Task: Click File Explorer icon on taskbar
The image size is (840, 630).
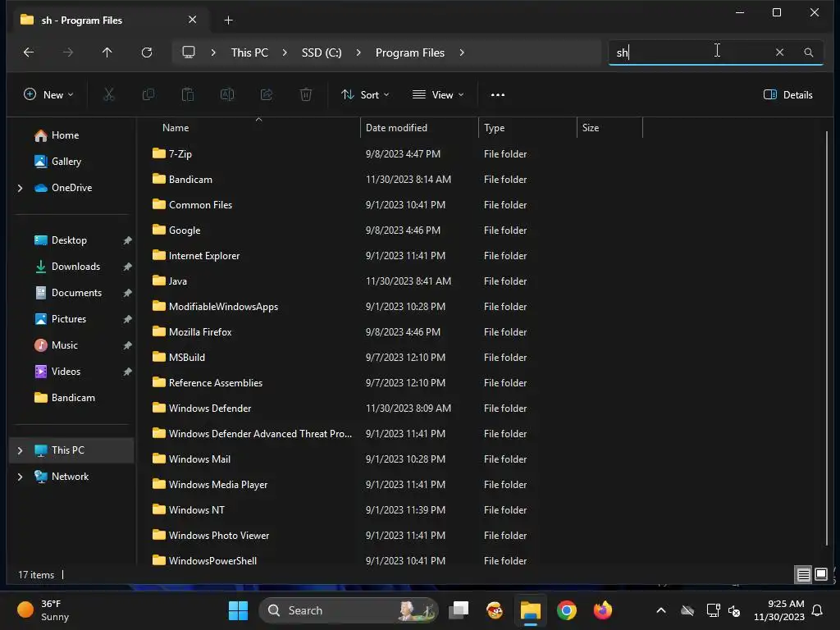Action: pos(531,610)
